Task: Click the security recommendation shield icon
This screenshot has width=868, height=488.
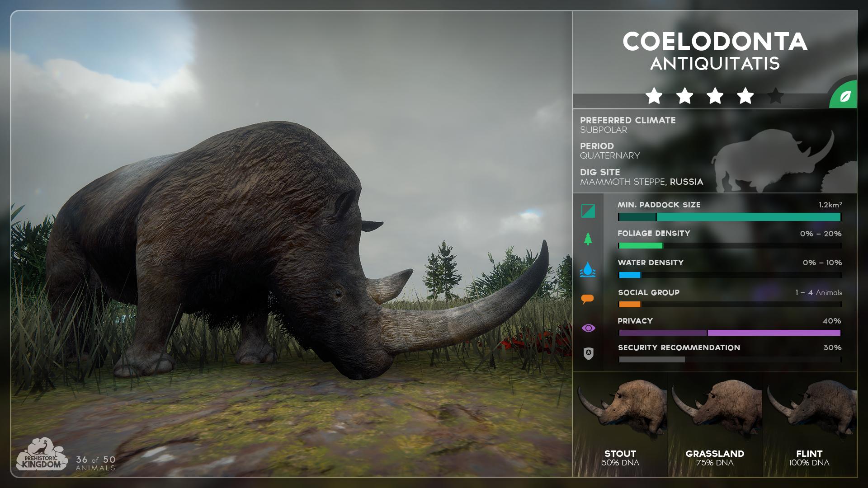Action: [x=588, y=353]
